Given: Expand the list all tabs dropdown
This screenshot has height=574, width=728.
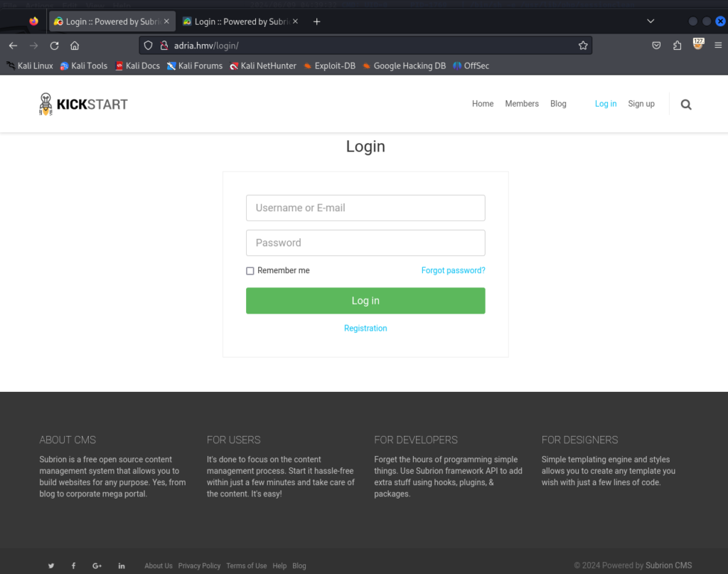Looking at the screenshot, I should [x=651, y=21].
